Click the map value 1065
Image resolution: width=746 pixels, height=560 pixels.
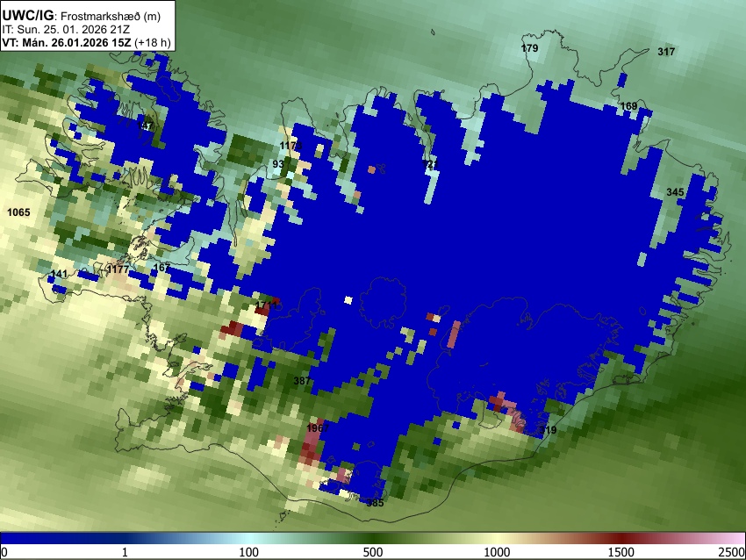pos(19,212)
